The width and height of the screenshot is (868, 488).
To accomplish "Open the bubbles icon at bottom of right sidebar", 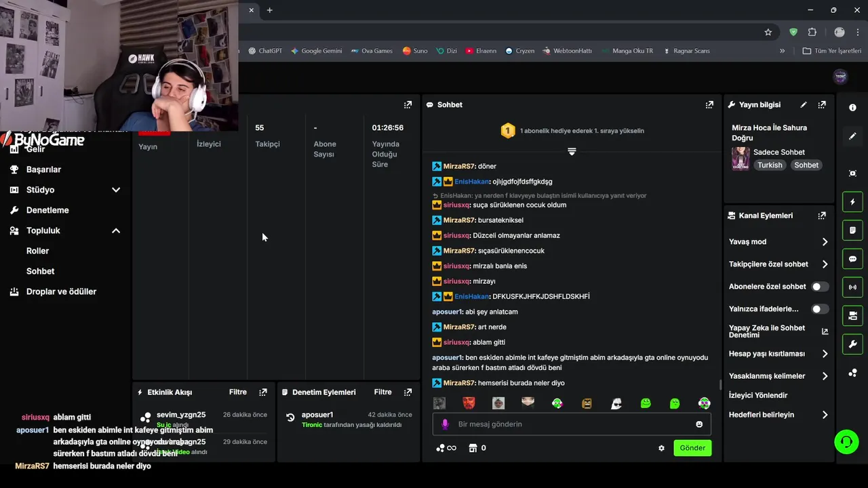I will tap(852, 373).
